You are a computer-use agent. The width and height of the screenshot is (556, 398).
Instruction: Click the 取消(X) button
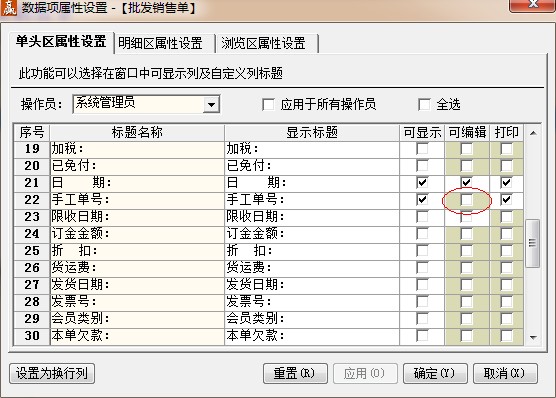(505, 374)
